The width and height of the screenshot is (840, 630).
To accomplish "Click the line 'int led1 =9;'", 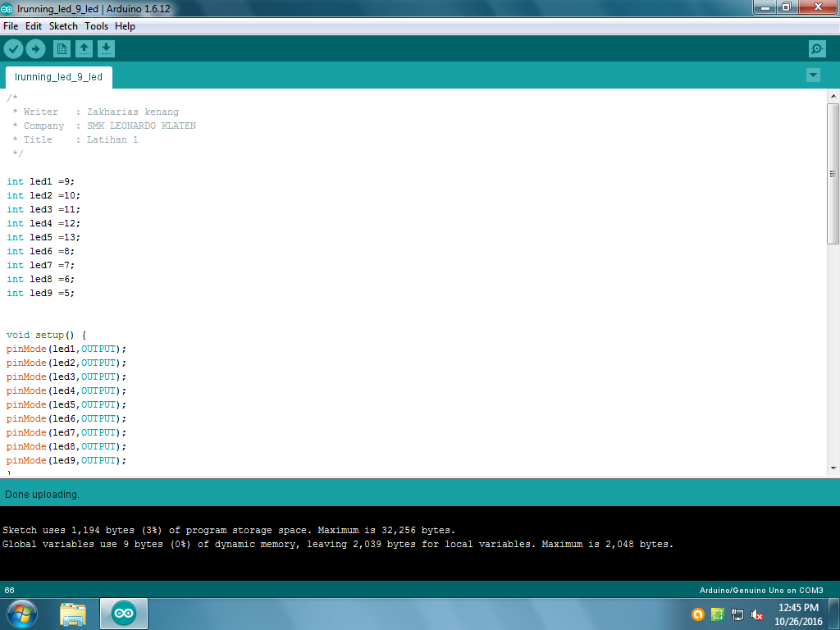I will 41,181.
